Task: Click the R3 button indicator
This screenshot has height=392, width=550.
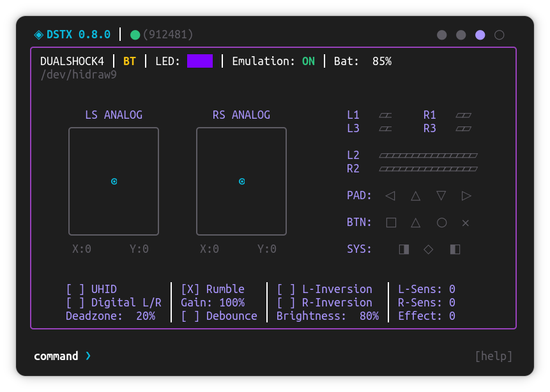Action: pos(463,129)
